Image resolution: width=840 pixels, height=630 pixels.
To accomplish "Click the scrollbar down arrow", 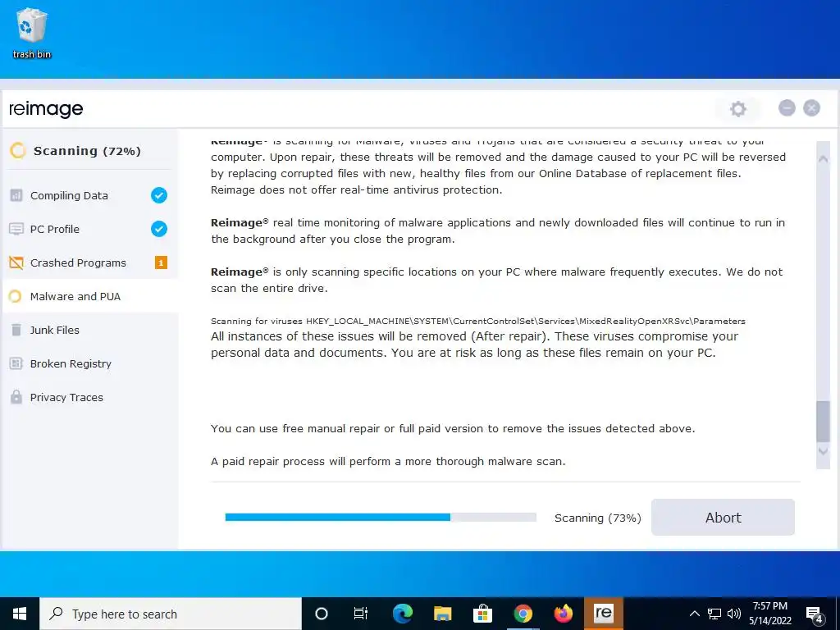I will pos(823,452).
